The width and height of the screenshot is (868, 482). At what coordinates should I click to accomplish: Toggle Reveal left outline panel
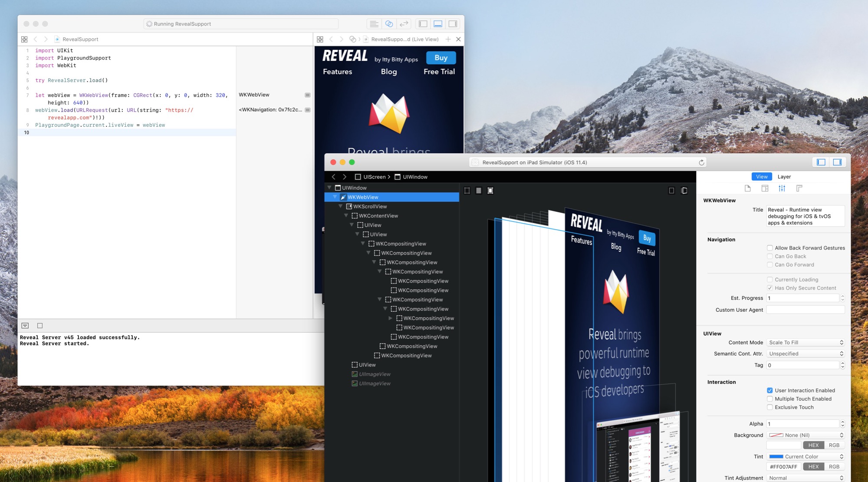821,162
